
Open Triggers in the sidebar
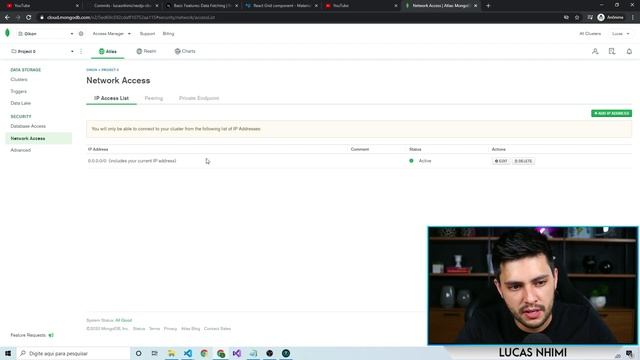18,91
